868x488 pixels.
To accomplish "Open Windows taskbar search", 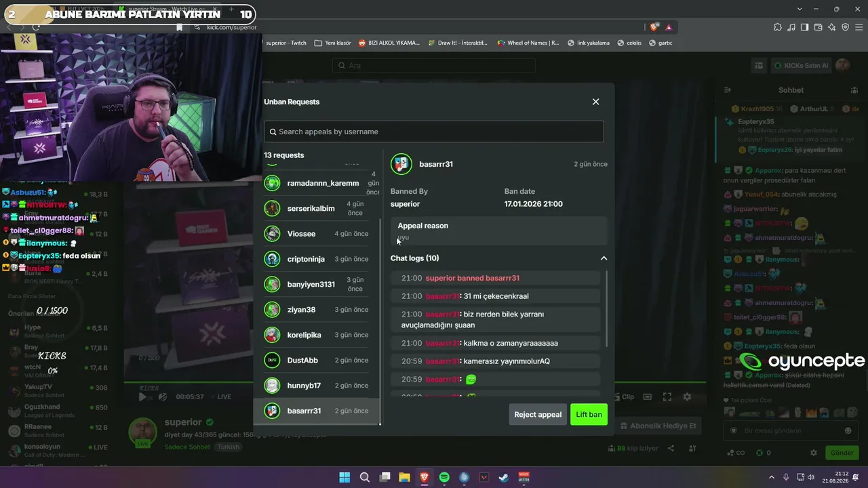I will tap(365, 477).
